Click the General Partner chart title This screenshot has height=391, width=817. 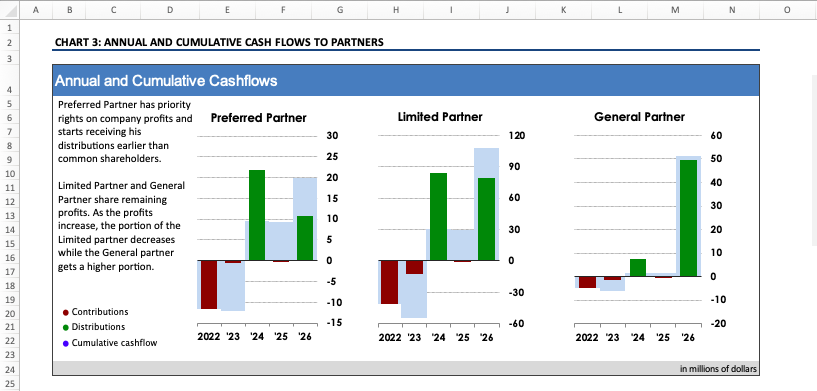(639, 117)
